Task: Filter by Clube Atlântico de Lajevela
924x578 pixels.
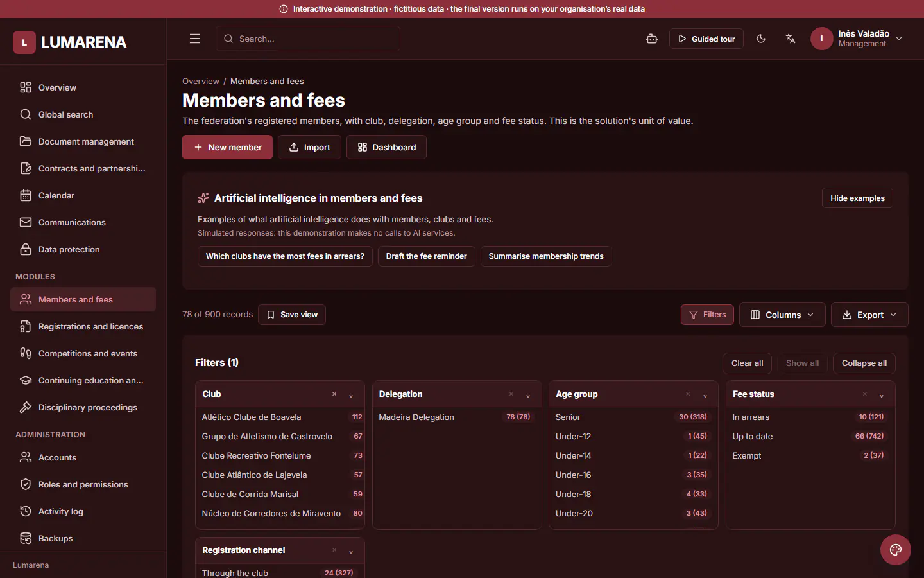Action: (x=280, y=475)
